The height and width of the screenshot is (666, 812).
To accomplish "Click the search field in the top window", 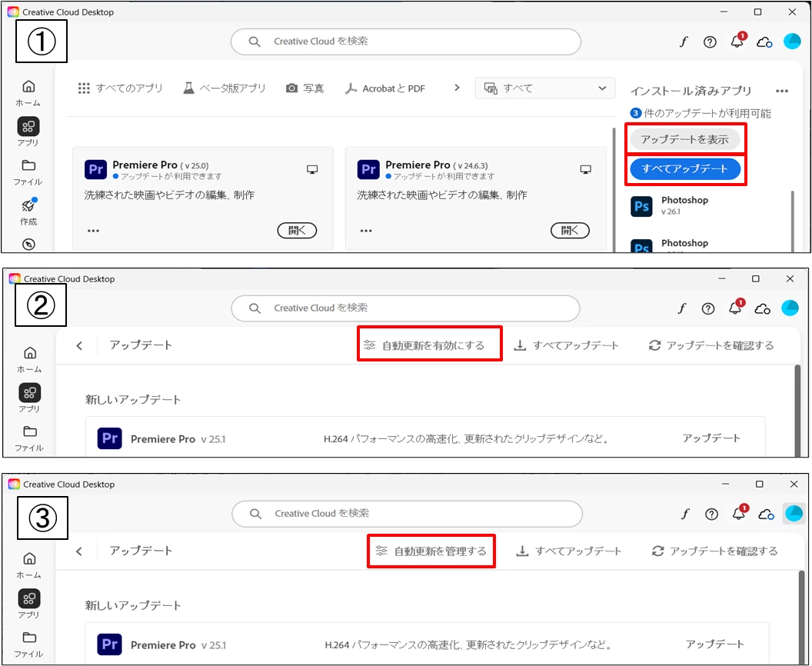I will click(x=405, y=42).
